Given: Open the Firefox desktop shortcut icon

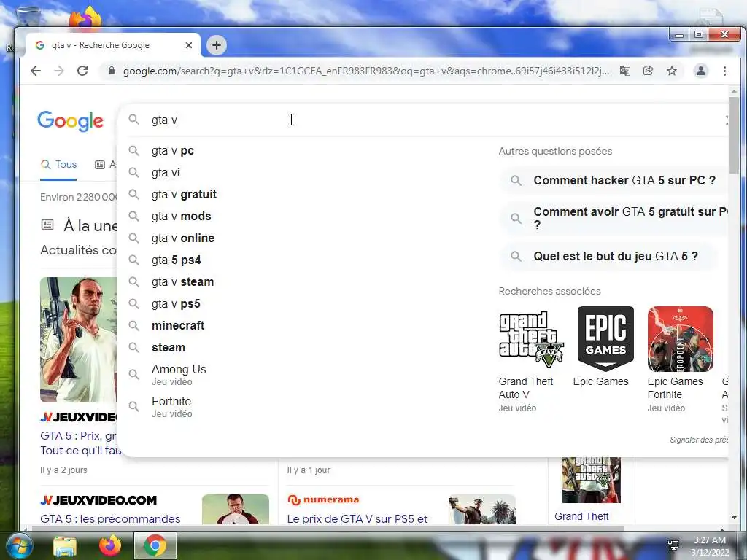Looking at the screenshot, I should point(86,17).
